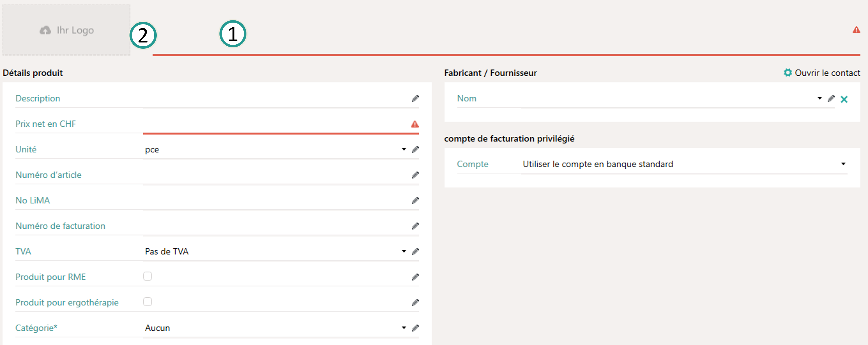868x345 pixels.
Task: Click the Ihr Logo upload area
Action: (66, 30)
